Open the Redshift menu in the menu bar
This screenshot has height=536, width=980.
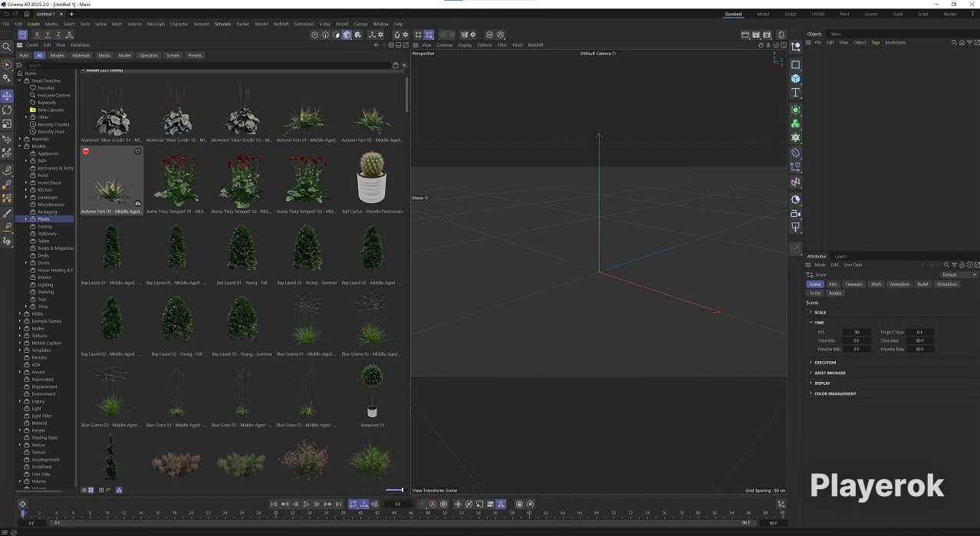(x=281, y=24)
